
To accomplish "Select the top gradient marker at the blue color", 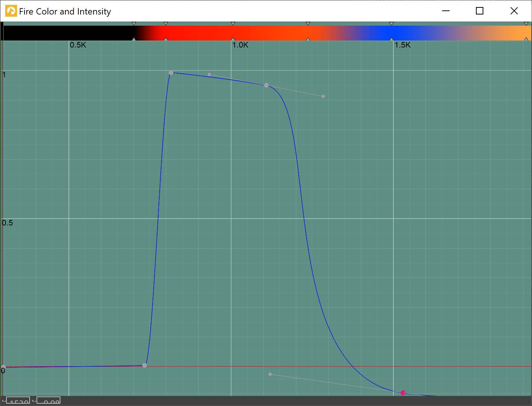I will tap(391, 24).
